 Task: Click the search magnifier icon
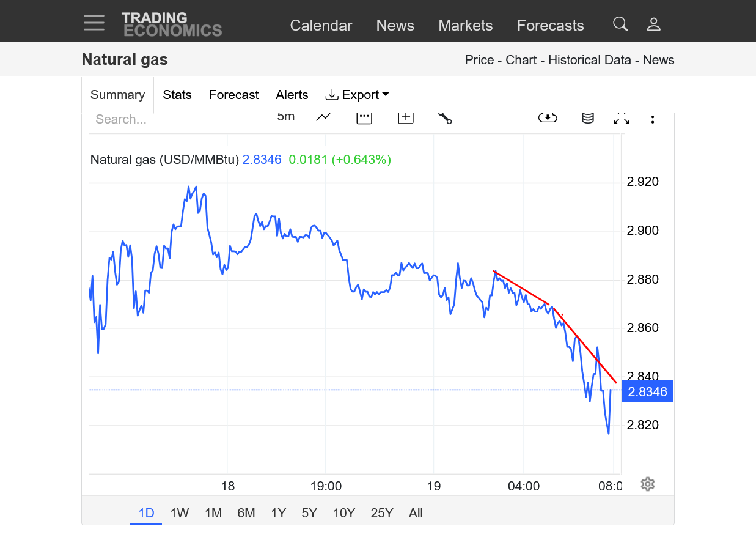620,24
